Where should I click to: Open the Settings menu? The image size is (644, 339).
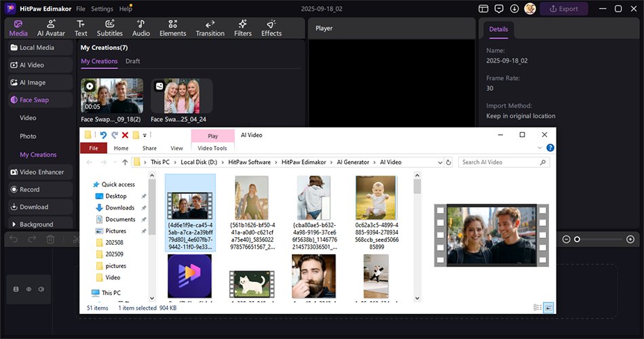pyautogui.click(x=102, y=9)
